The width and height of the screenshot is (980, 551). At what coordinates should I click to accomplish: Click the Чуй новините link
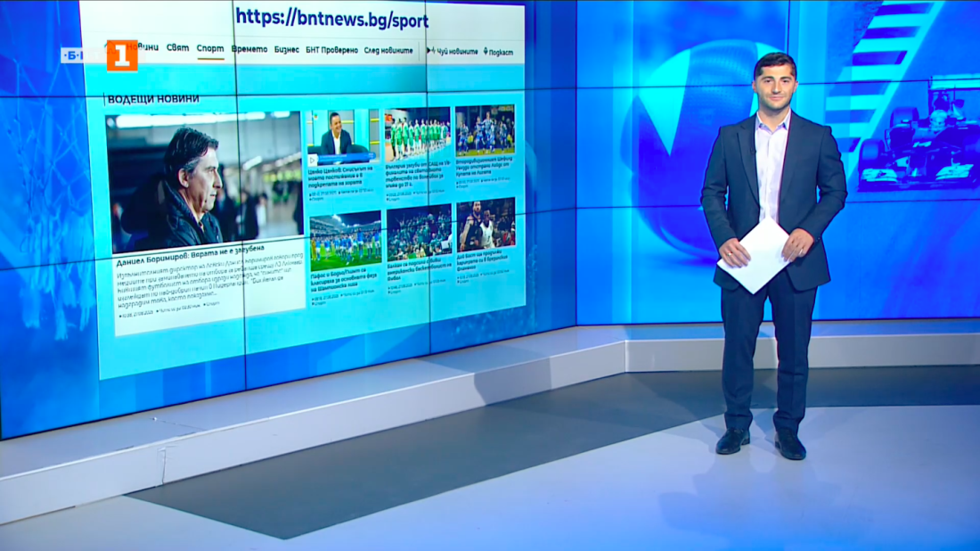[x=457, y=52]
